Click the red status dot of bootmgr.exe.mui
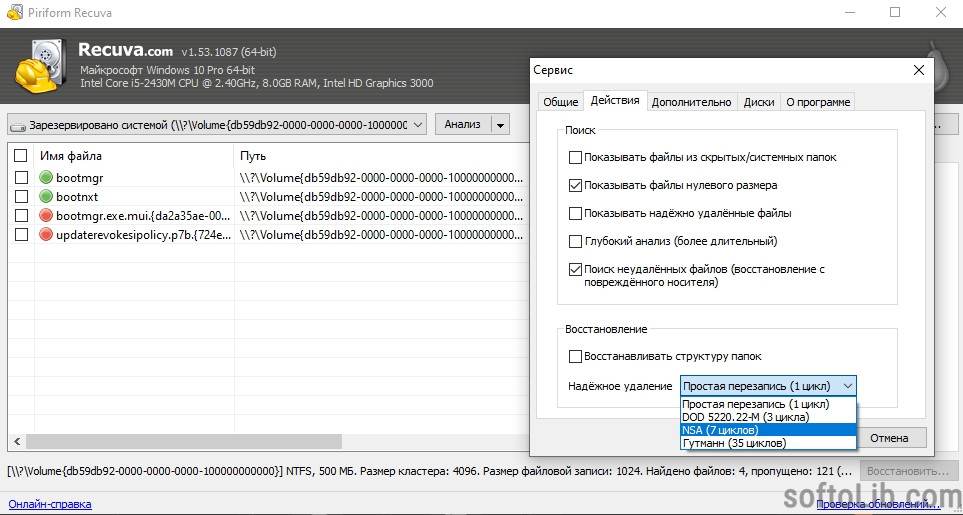The height and width of the screenshot is (515, 963). coord(45,215)
